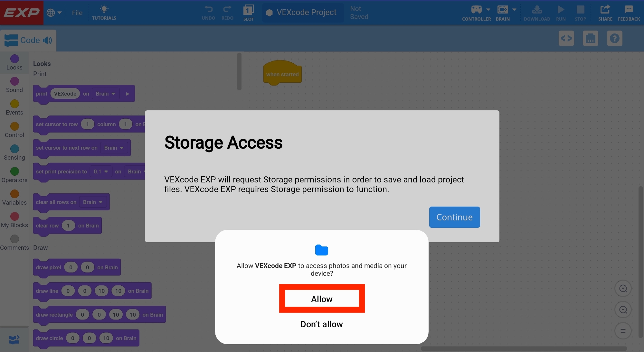Toggle the blocks-to-text switch at bottom left

click(x=14, y=340)
